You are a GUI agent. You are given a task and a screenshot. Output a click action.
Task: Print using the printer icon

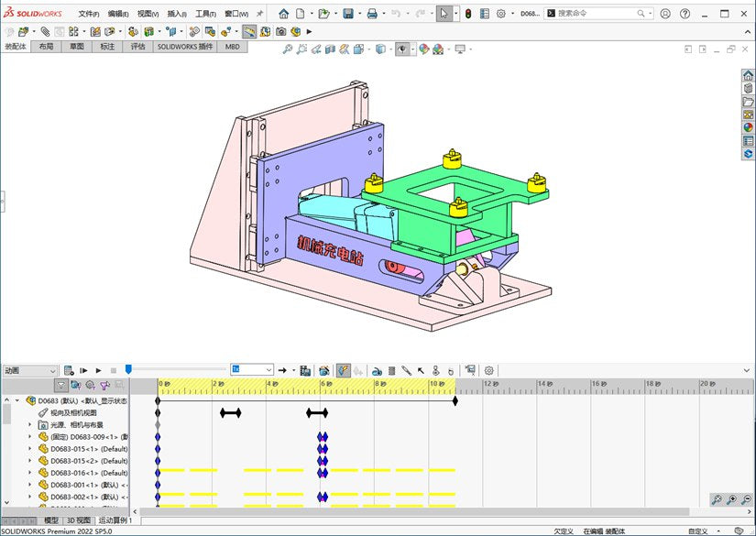click(372, 14)
